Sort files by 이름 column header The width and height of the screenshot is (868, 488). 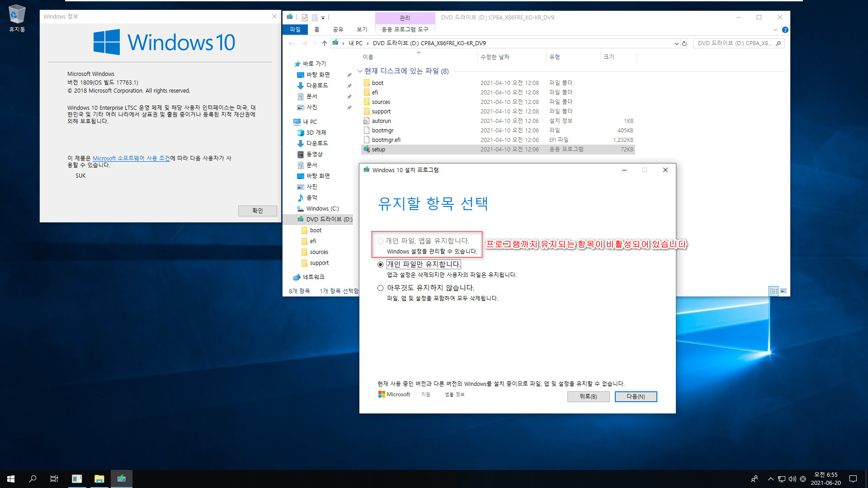click(419, 57)
